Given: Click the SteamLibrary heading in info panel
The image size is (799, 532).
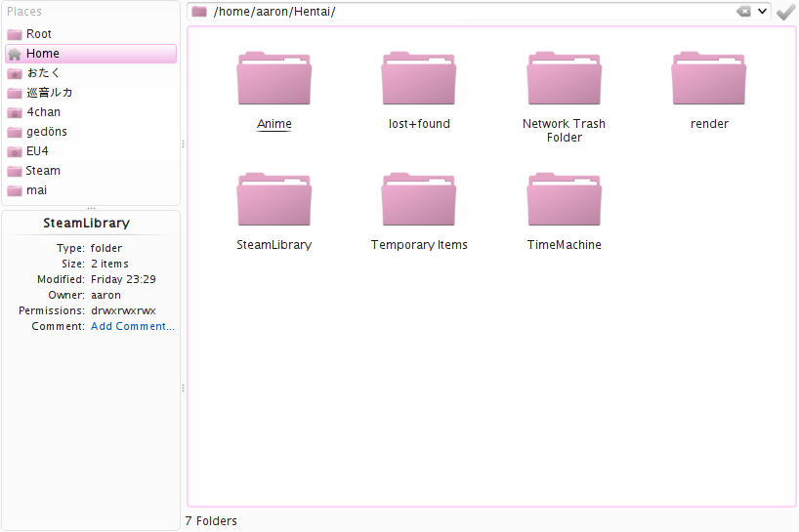Looking at the screenshot, I should pyautogui.click(x=87, y=223).
